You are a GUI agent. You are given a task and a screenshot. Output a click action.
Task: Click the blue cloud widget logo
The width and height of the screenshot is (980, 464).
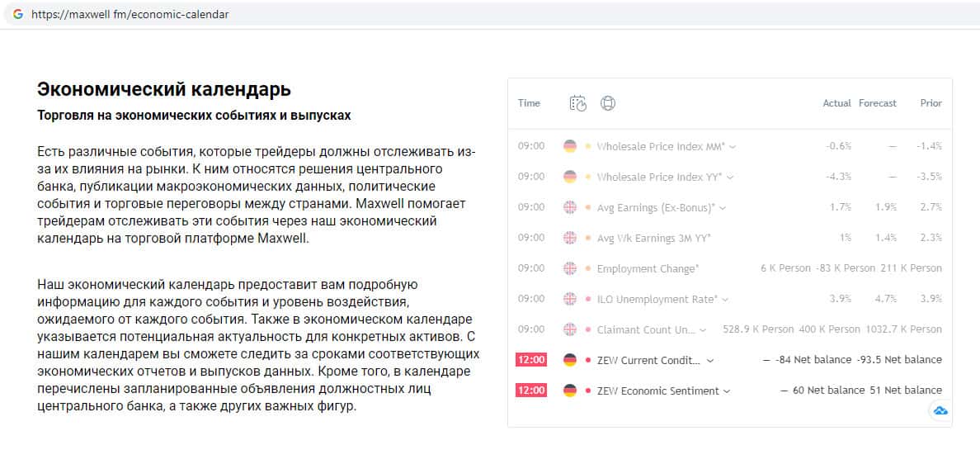pos(940,410)
